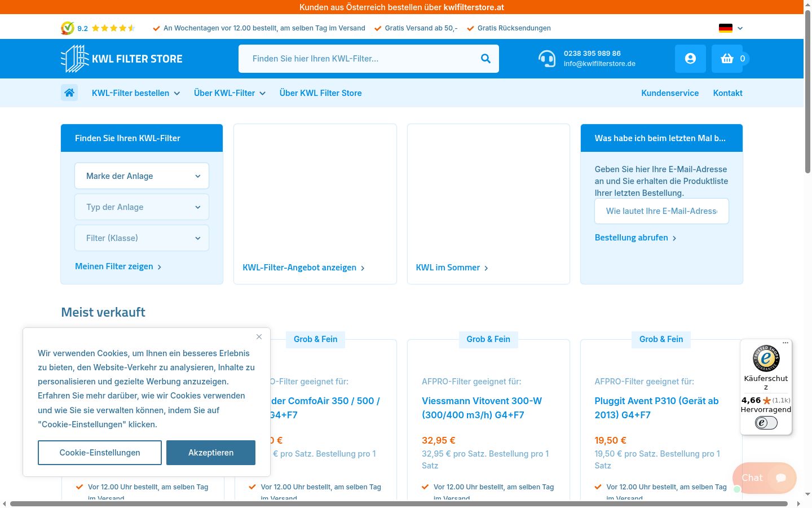Click the KWL Filter Store logo
812x508 pixels.
point(122,59)
